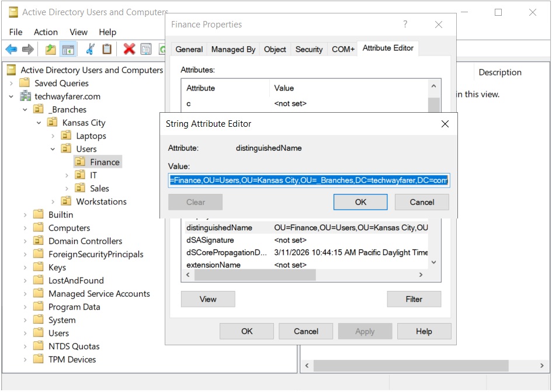Click the red X Delete icon

(x=129, y=50)
